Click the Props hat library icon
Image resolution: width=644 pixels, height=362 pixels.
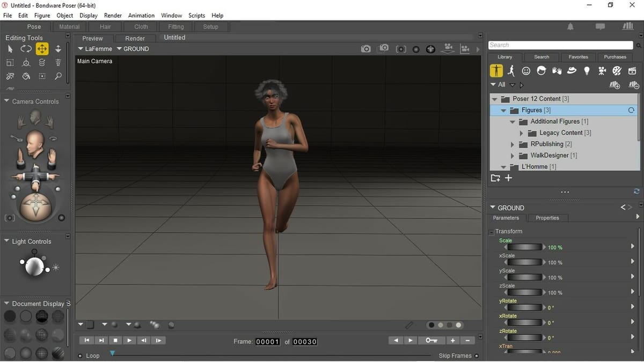(x=572, y=70)
